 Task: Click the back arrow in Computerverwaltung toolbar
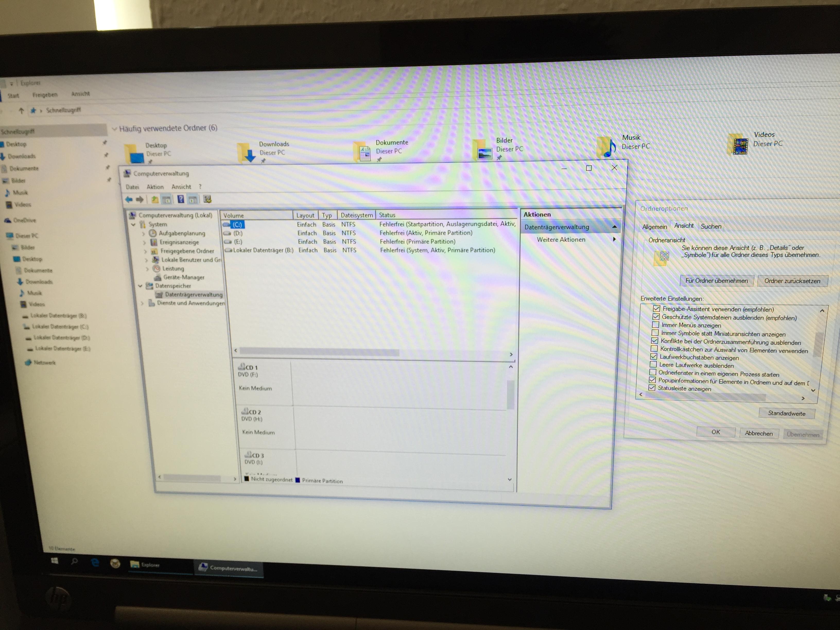129,199
